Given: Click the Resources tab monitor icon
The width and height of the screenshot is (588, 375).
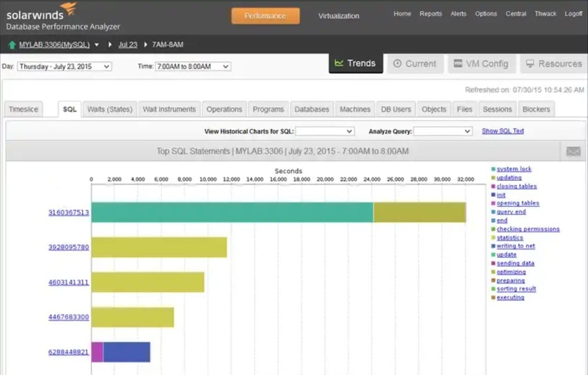Looking at the screenshot, I should pyautogui.click(x=530, y=63).
